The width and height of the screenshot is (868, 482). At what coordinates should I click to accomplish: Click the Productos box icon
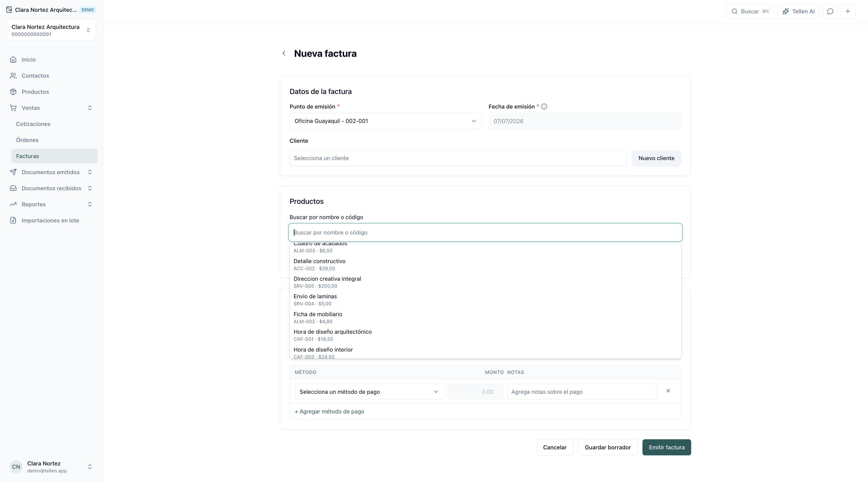13,92
